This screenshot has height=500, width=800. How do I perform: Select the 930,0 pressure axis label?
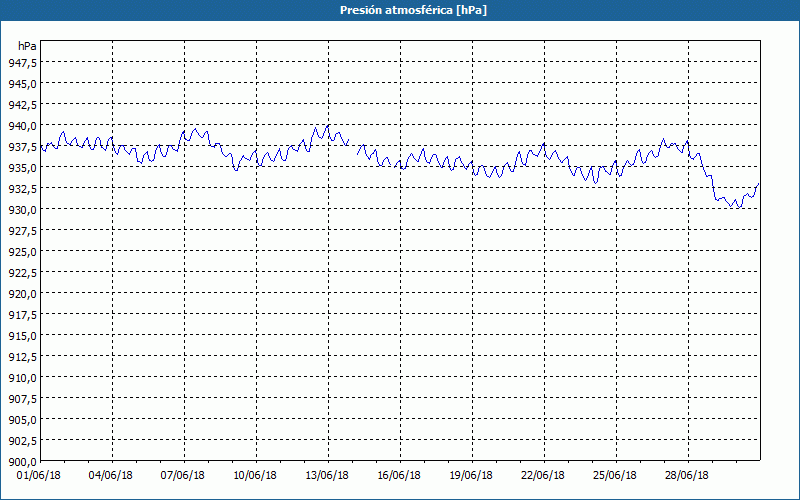click(22, 210)
